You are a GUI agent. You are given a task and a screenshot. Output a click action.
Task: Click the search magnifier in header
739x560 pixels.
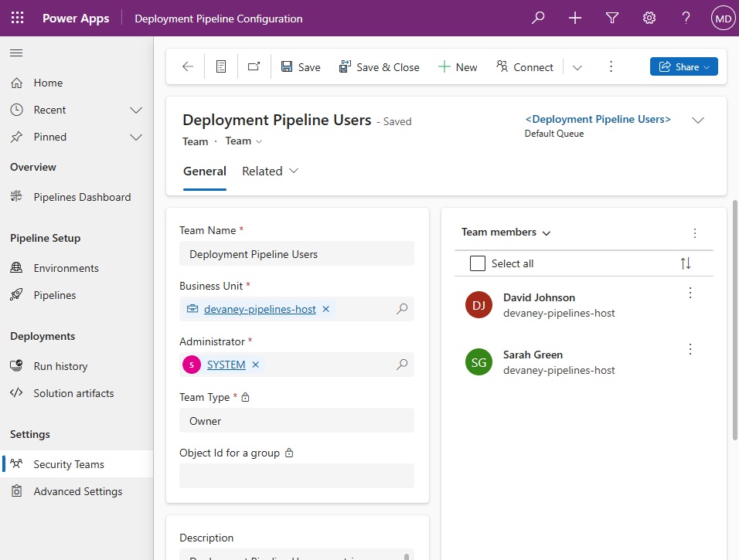click(538, 18)
